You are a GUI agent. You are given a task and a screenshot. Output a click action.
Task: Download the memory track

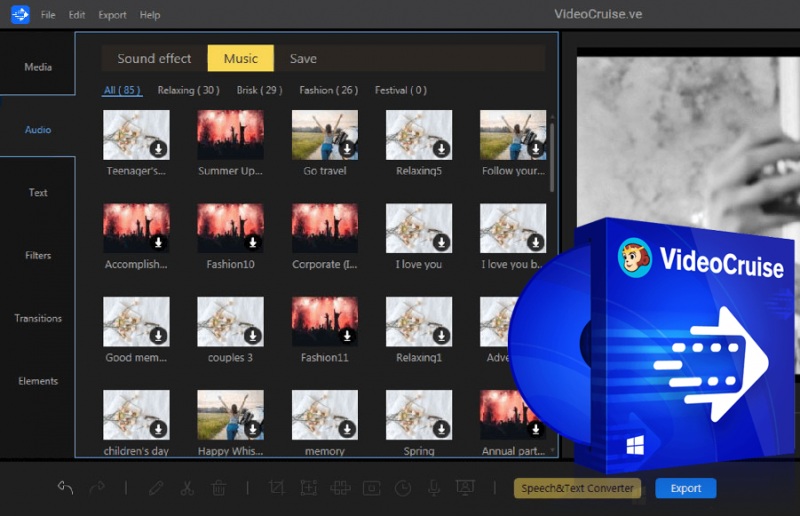tap(347, 429)
